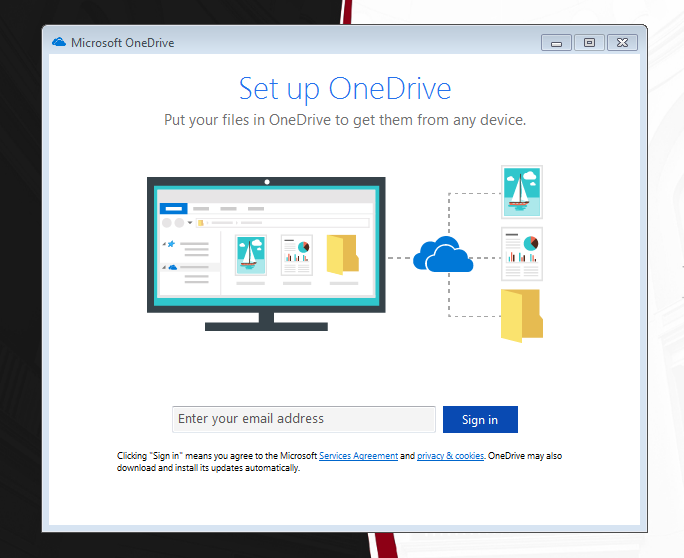Open the privacy & cookies link

tap(450, 455)
